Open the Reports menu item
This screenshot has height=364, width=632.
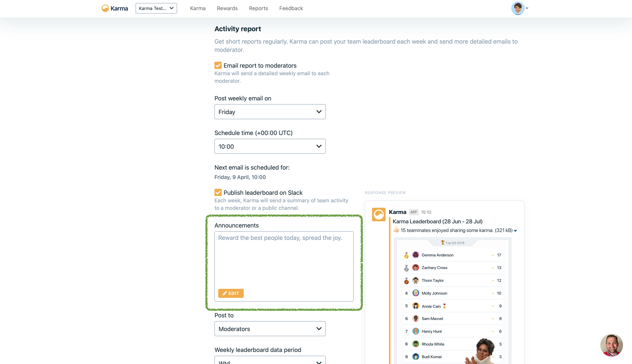click(x=258, y=8)
